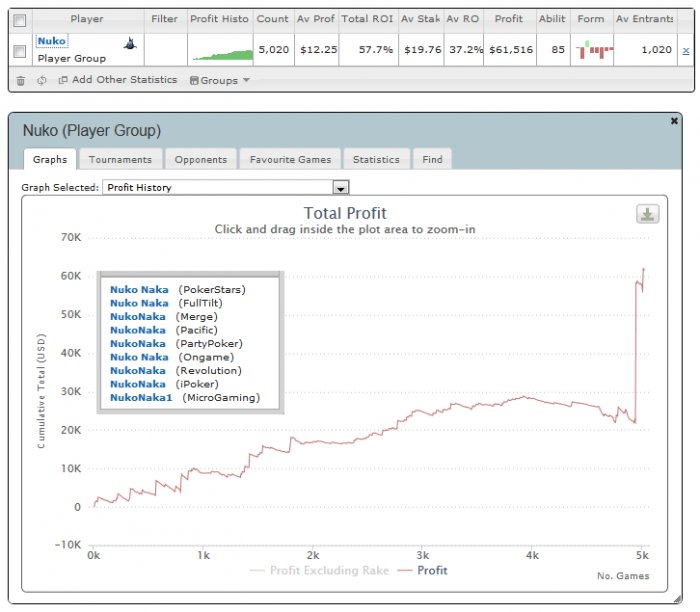
Task: Open the Groups dropdown menu
Action: click(220, 80)
